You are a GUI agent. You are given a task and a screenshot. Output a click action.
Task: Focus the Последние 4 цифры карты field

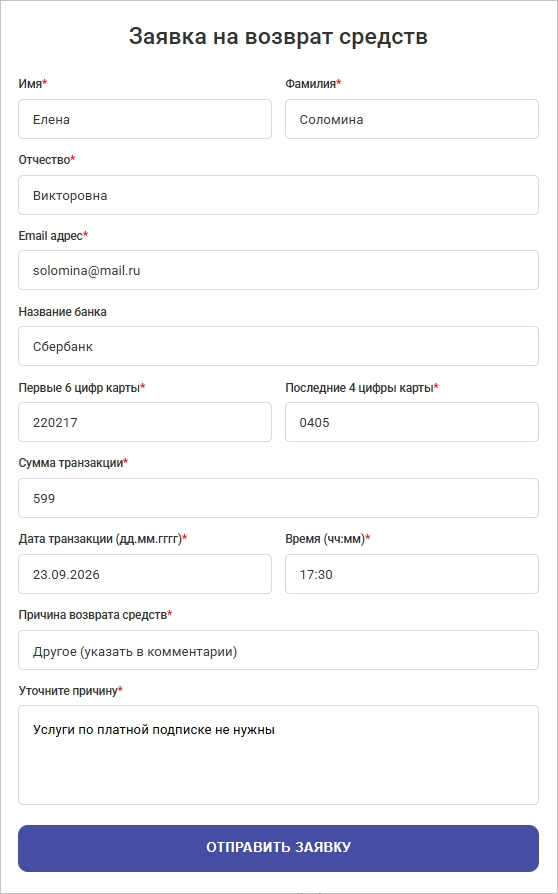[x=412, y=422]
